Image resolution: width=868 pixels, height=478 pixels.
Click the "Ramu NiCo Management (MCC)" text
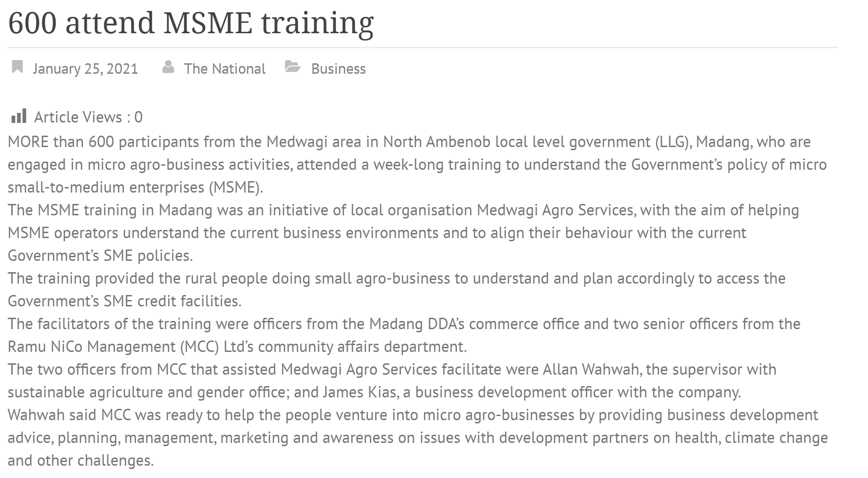click(114, 347)
